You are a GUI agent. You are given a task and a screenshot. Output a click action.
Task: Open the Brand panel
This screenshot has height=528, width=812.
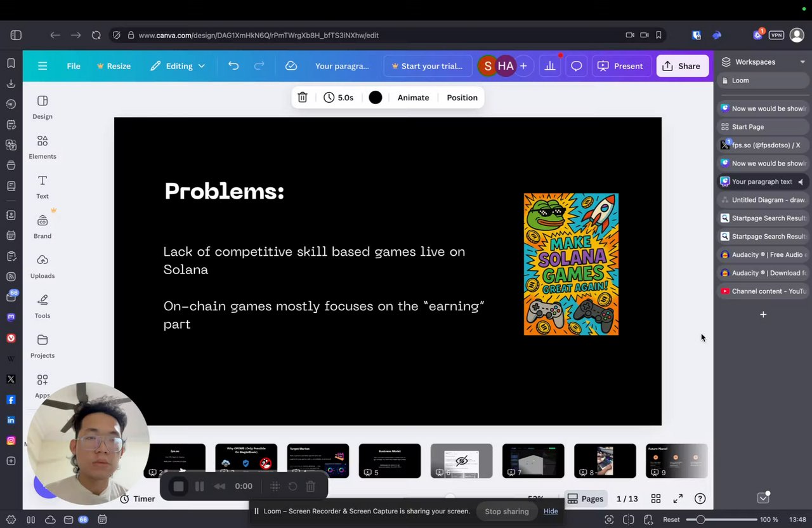43,227
